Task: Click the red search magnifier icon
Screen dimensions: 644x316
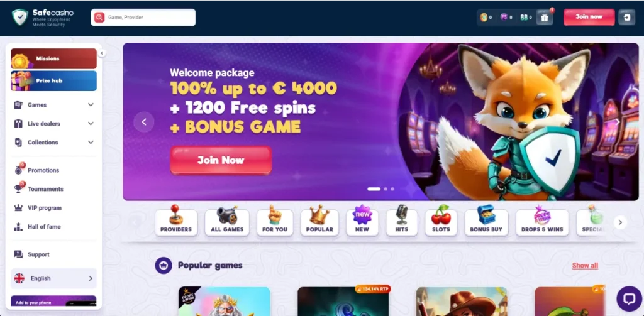Action: pyautogui.click(x=99, y=17)
